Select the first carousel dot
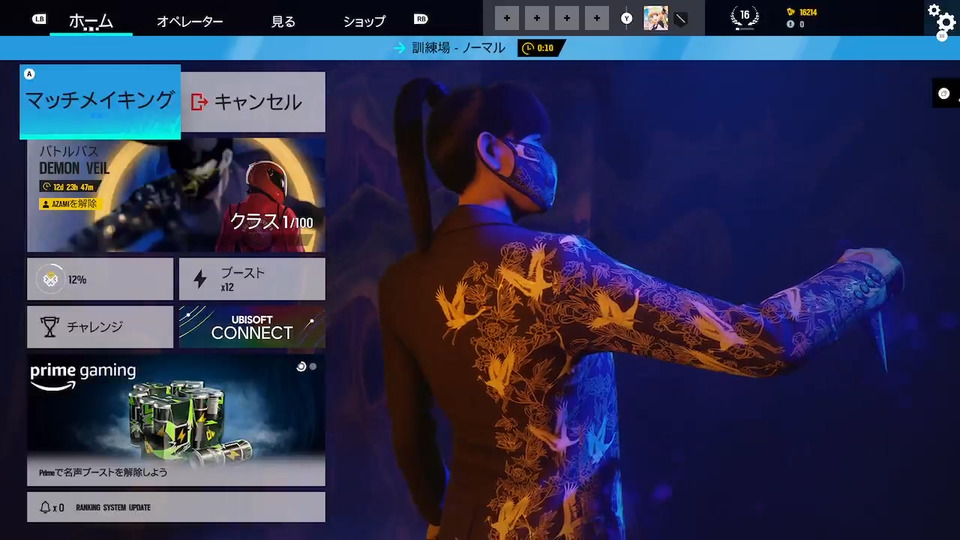960x540 pixels. pyautogui.click(x=301, y=367)
